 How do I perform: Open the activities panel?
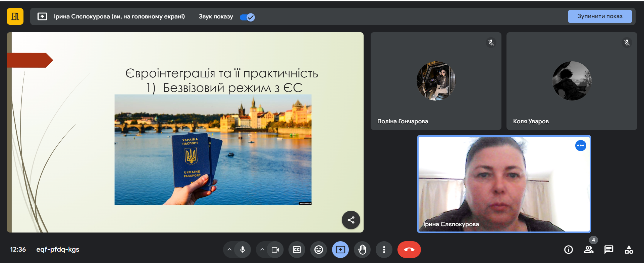click(629, 250)
